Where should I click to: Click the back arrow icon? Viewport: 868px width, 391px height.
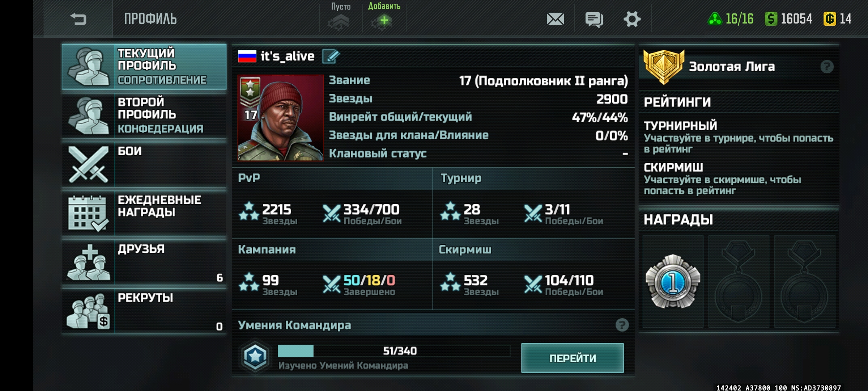78,19
